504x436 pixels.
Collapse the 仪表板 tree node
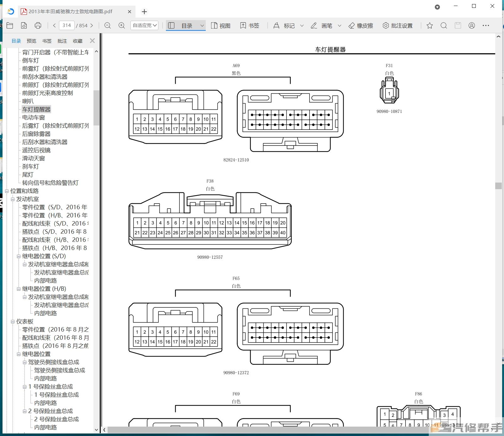tap(13, 322)
